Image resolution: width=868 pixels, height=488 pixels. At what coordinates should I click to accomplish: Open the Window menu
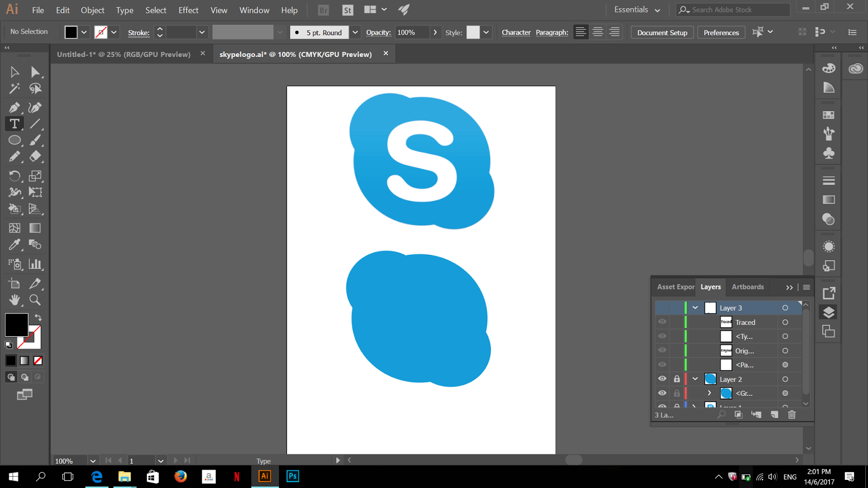254,10
